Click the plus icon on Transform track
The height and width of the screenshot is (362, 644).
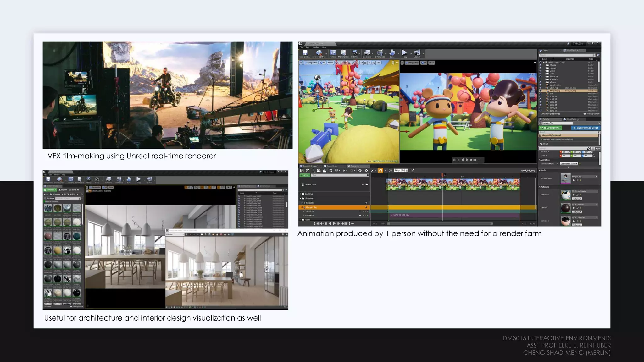360,211
